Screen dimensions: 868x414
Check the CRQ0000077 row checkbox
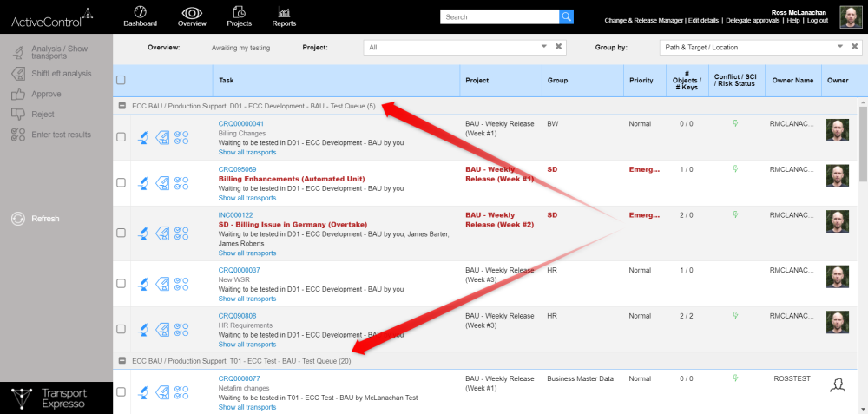(x=121, y=391)
